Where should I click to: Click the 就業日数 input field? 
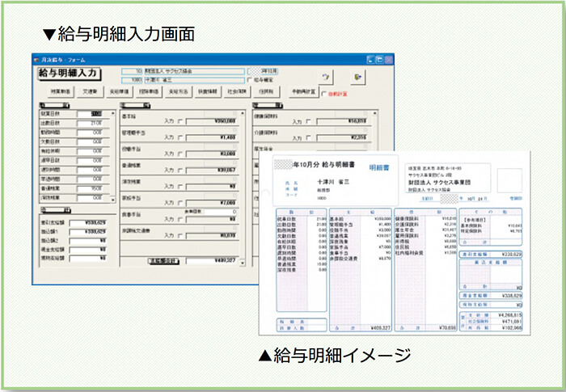[x=88, y=114]
